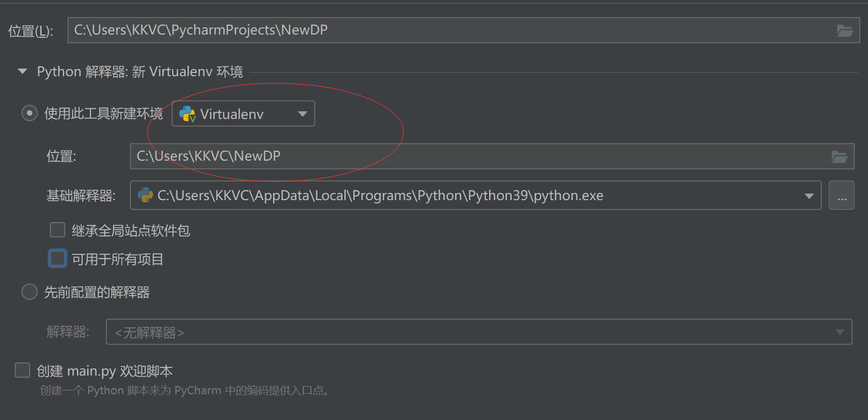Click '创建 main.py 欢迎脚本' label text
Screen dimensions: 868x420
pyautogui.click(x=105, y=371)
